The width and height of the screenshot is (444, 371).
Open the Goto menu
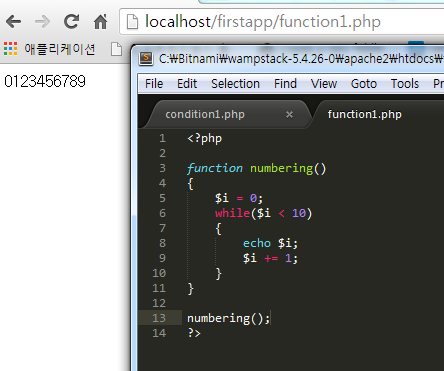(x=364, y=84)
